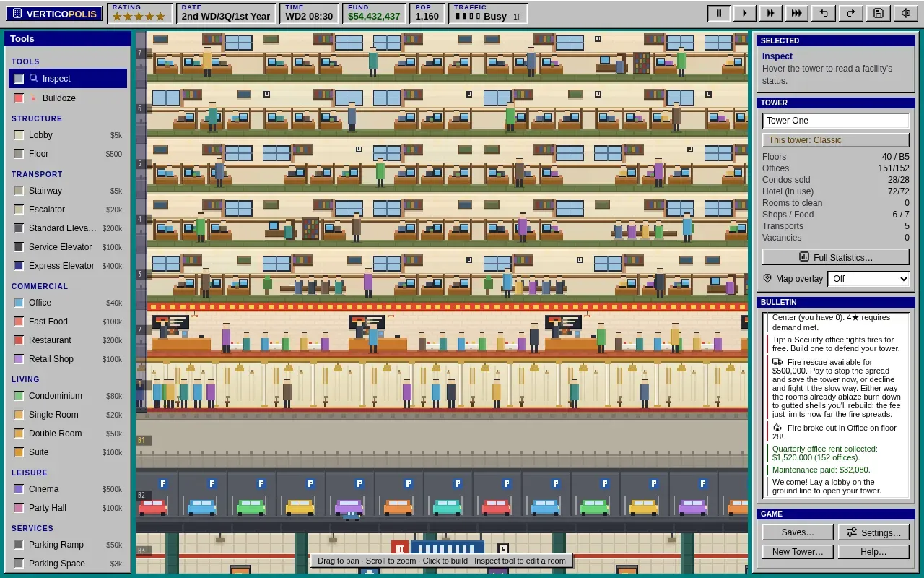Choose the Lobby structure
This screenshot has height=578, width=924.
(68, 135)
